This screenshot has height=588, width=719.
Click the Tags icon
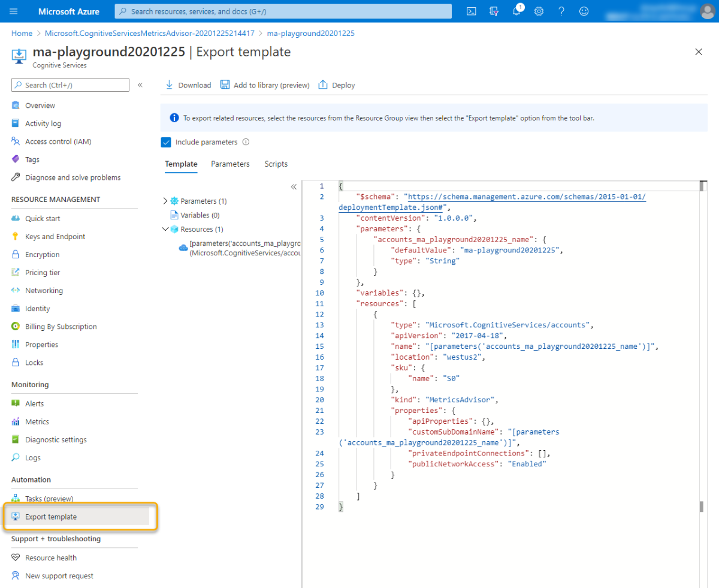(x=16, y=159)
